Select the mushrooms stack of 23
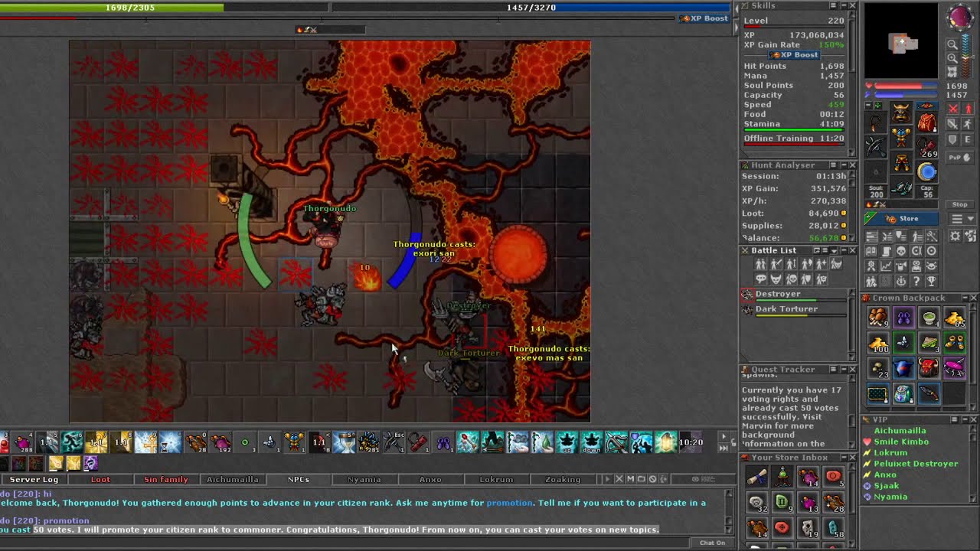The image size is (980, 551). pos(878,369)
